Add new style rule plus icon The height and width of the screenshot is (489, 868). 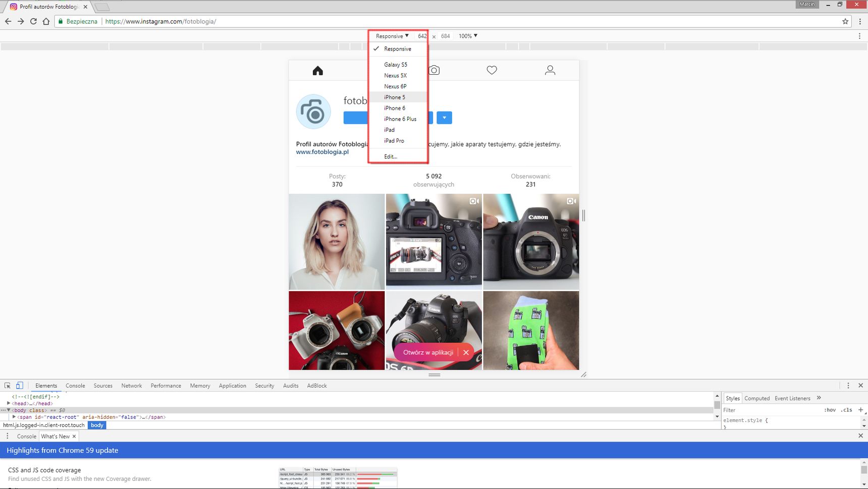coord(860,410)
